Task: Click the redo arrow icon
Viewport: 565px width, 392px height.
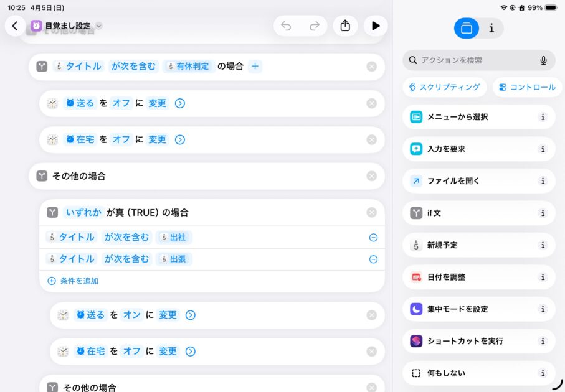Action: (315, 26)
